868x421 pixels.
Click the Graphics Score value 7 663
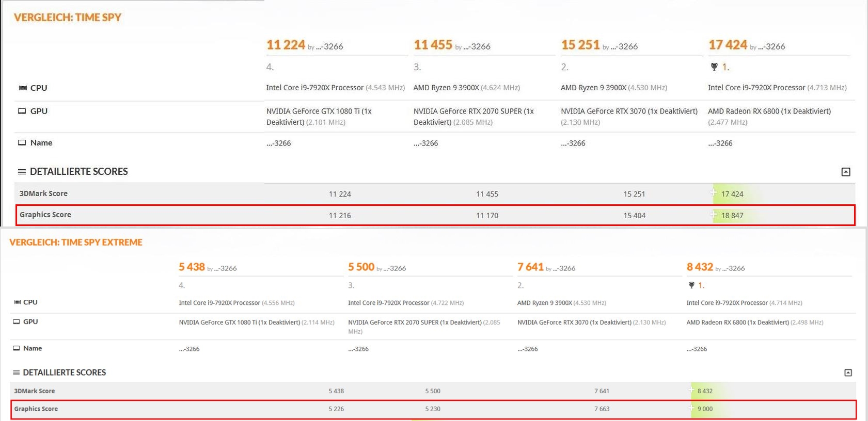tap(602, 409)
